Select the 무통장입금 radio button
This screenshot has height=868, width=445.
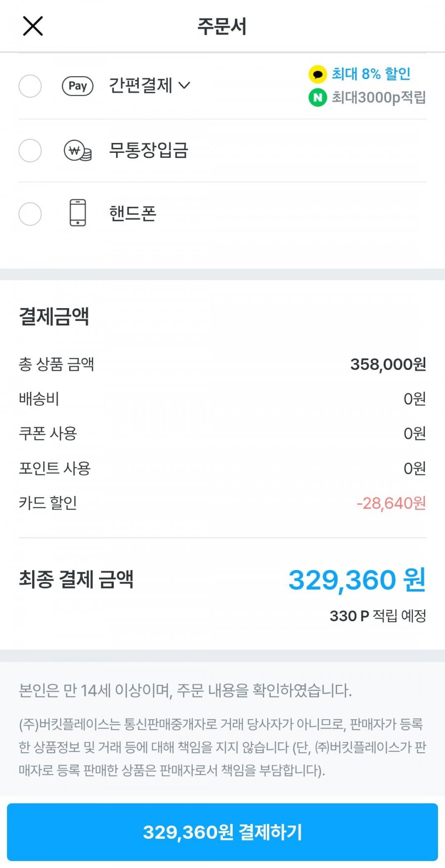coord(30,150)
